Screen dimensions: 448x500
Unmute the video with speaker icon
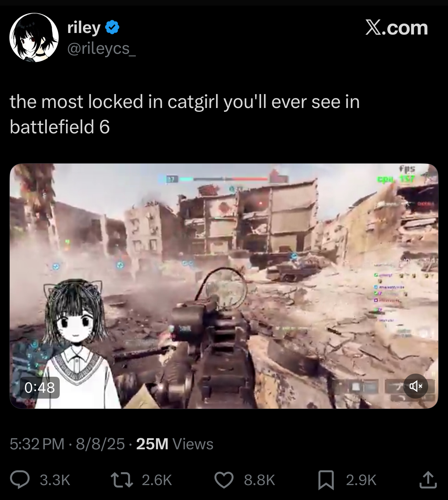point(416,386)
